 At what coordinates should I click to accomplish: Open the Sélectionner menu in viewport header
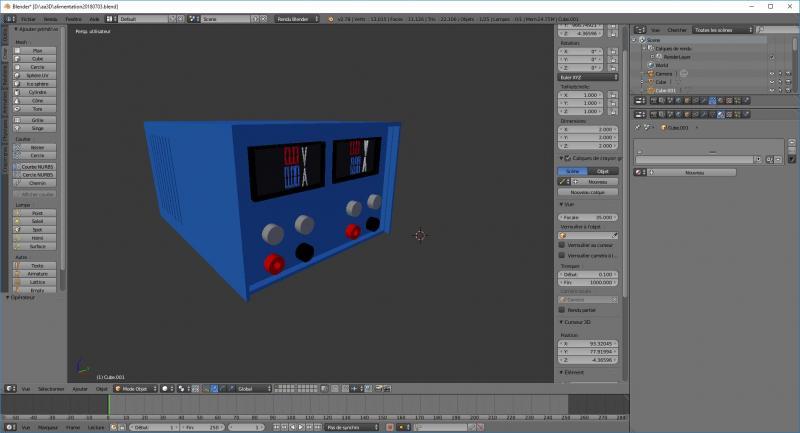[x=50, y=388]
